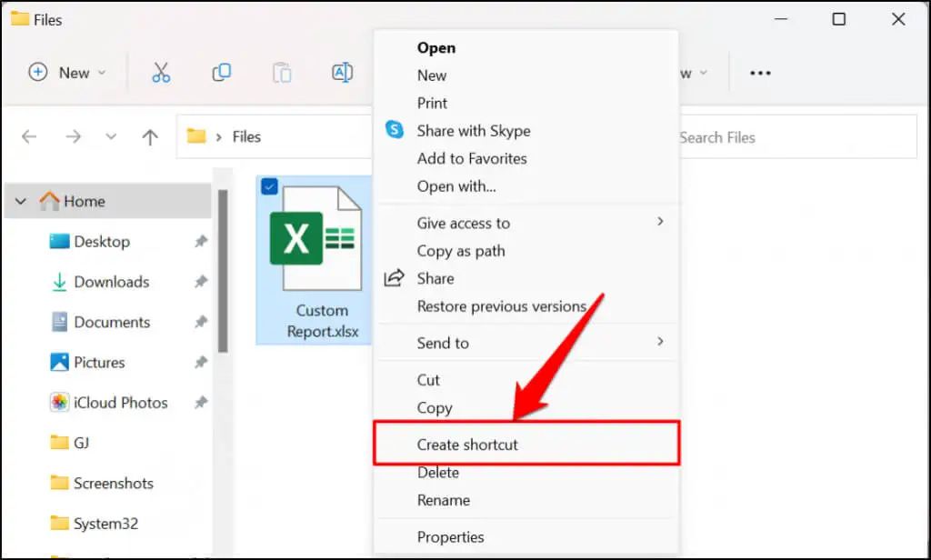Click the navigation pane vertical scrollbar

[222, 273]
